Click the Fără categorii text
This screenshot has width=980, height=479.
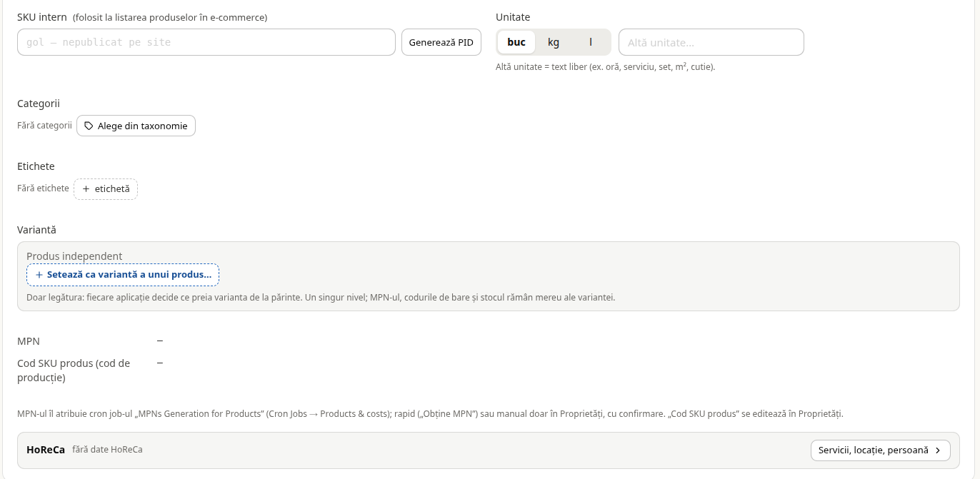click(44, 126)
